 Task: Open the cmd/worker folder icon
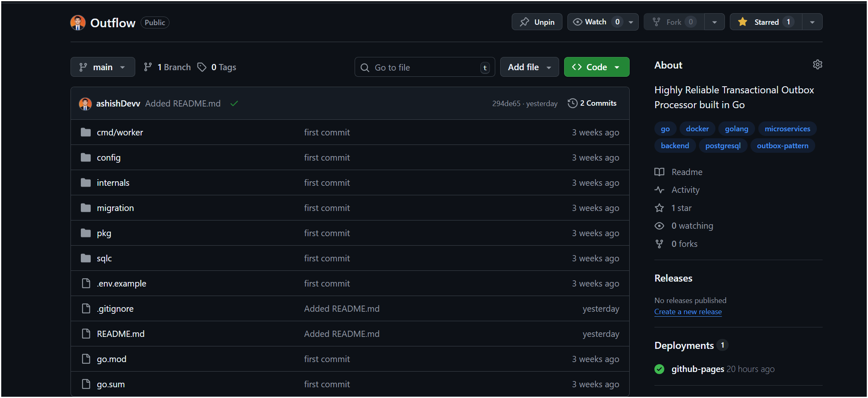85,132
